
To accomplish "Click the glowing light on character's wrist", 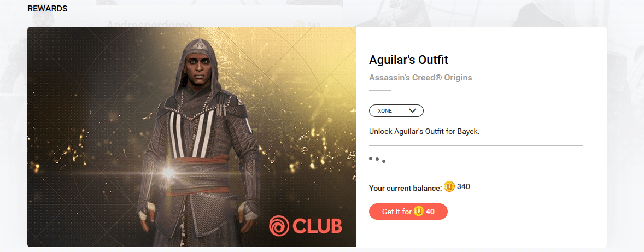I will 168,173.
